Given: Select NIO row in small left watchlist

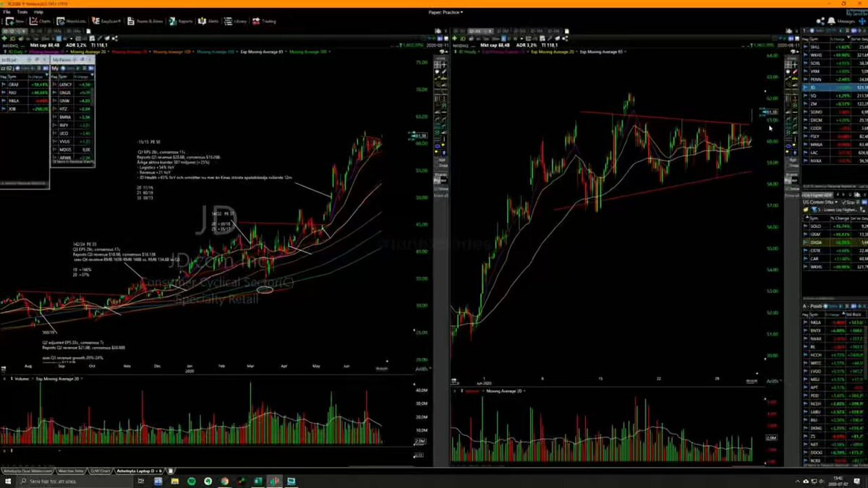Looking at the screenshot, I should coord(24,93).
